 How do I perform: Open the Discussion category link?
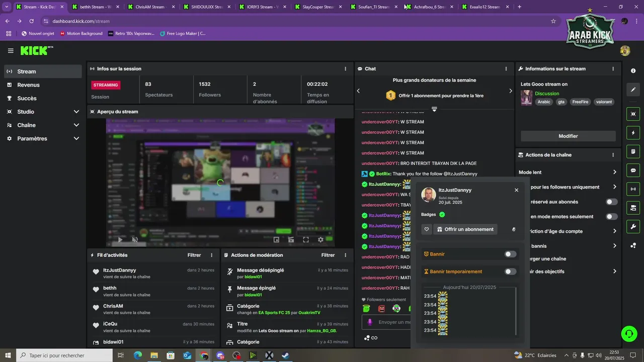(547, 94)
